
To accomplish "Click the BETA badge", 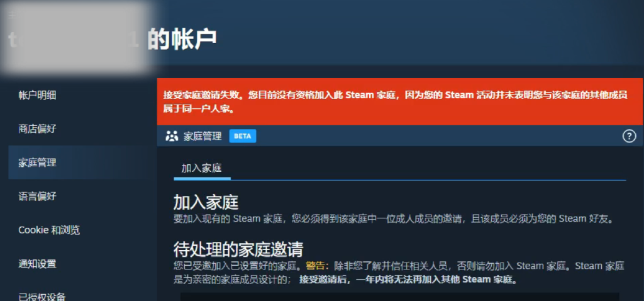I will point(242,136).
